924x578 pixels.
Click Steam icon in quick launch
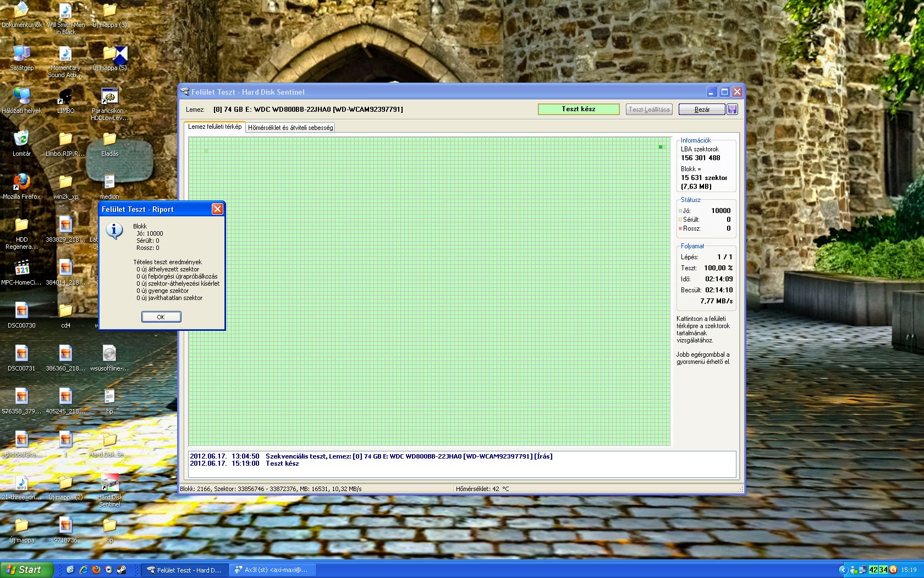122,570
